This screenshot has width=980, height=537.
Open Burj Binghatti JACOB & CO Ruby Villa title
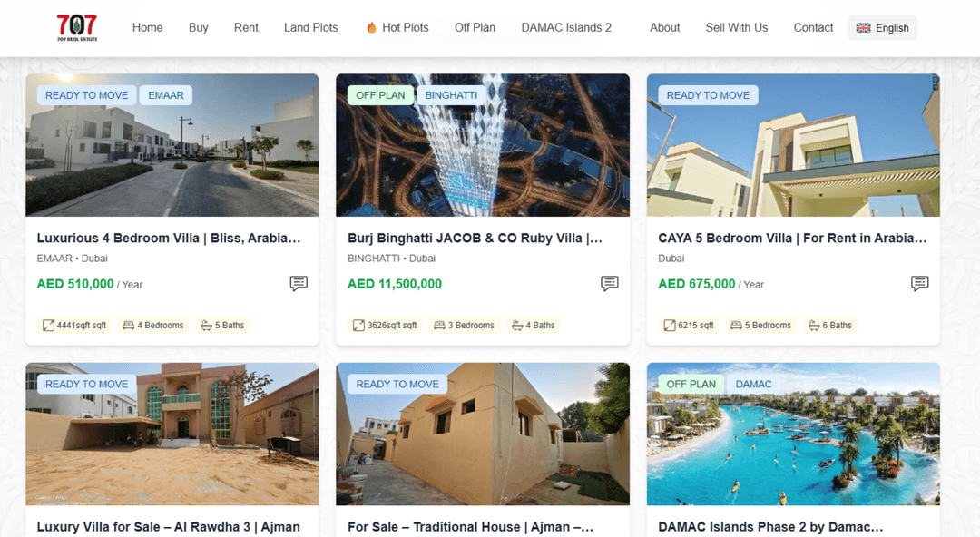[475, 239]
